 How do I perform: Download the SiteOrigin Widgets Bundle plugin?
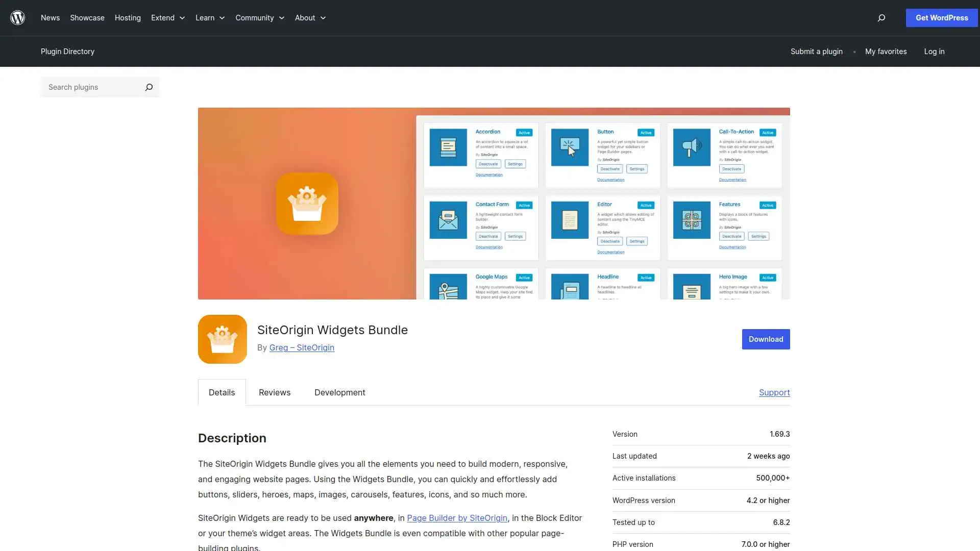[x=766, y=339]
